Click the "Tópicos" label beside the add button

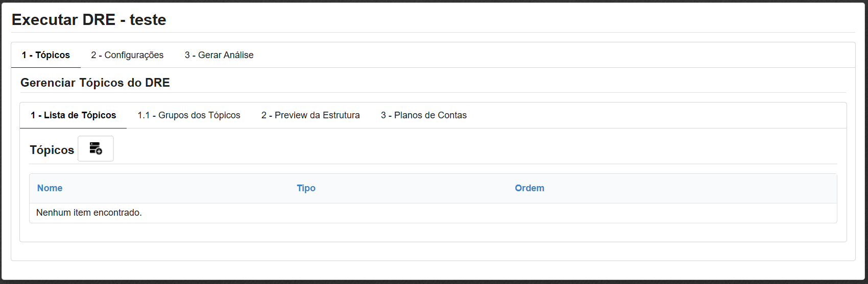(52, 150)
